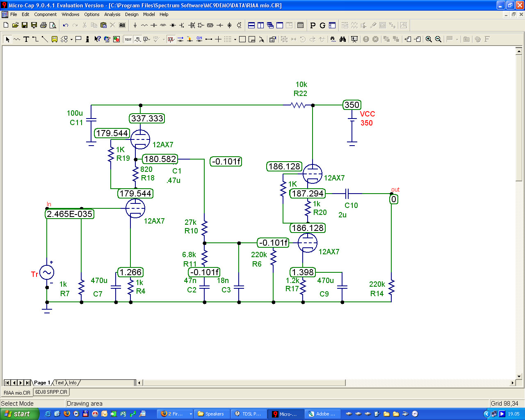
Task: Select the Capacitor component icon
Action: 154,25
